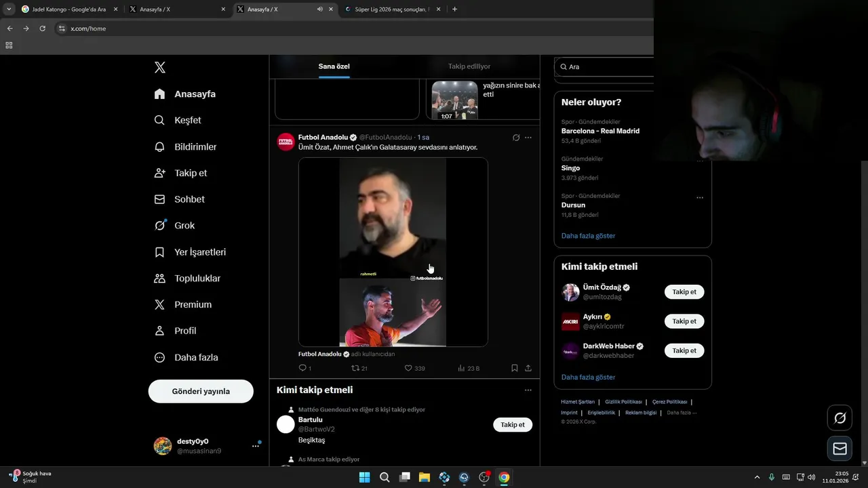This screenshot has width=868, height=488.
Task: Bookmark the Futbol Anadolu post
Action: 515,368
